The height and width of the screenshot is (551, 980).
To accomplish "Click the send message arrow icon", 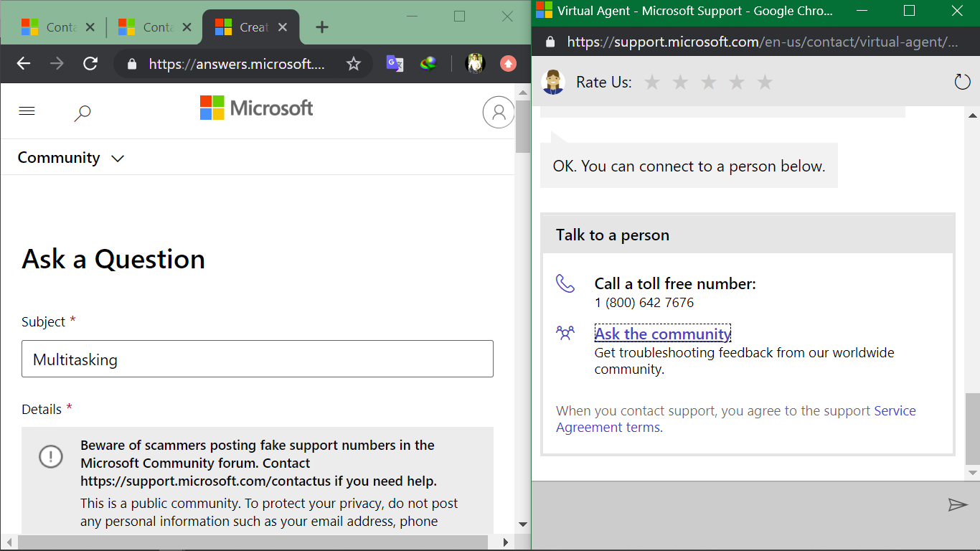I will (958, 505).
